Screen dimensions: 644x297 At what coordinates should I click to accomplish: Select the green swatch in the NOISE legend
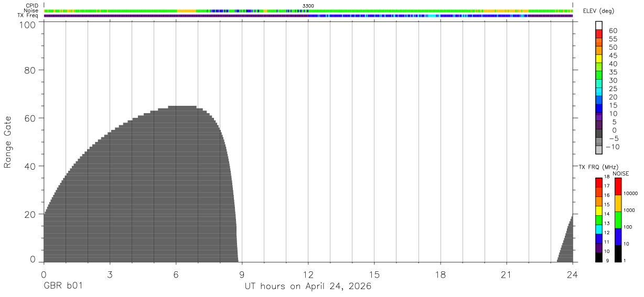(618, 220)
